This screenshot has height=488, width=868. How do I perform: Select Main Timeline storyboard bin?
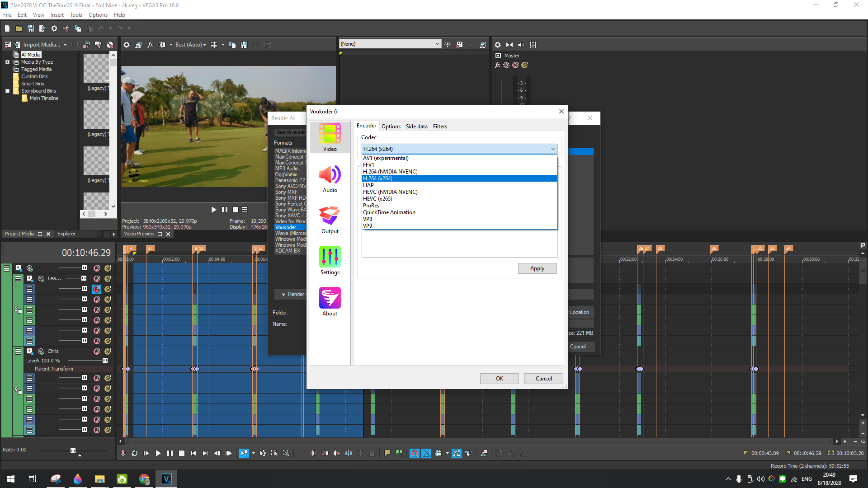click(x=44, y=98)
